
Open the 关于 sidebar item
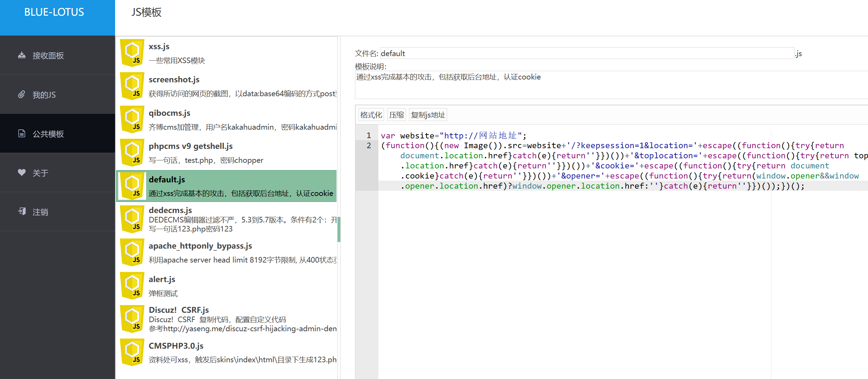(58, 173)
